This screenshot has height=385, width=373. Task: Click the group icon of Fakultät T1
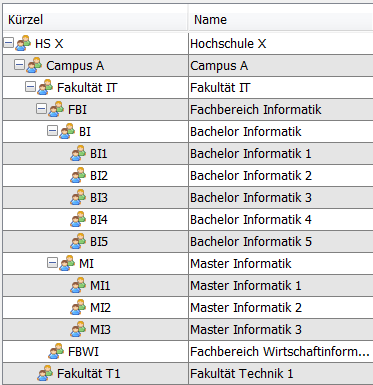tap(45, 373)
